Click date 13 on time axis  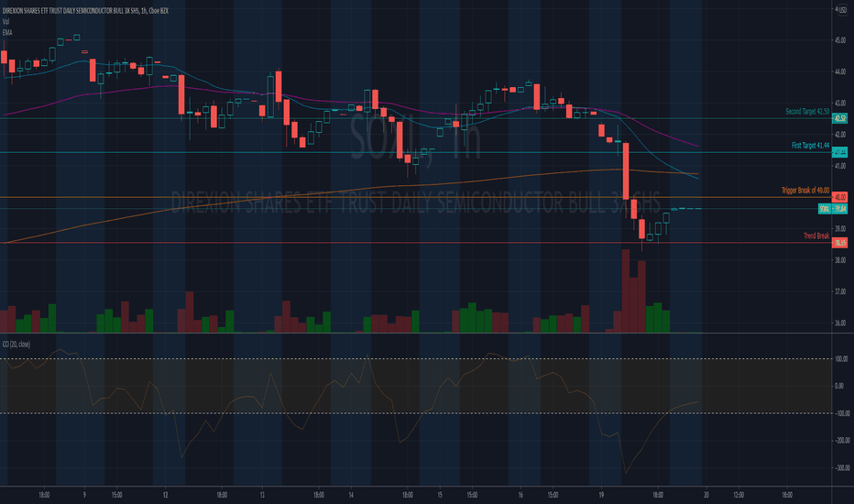(262, 495)
